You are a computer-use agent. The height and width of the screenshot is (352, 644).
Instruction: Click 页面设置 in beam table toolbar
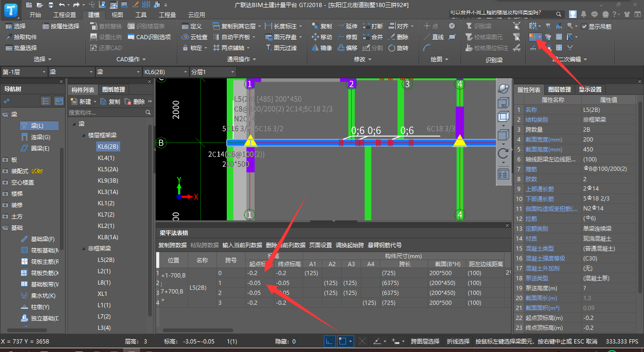coord(321,245)
